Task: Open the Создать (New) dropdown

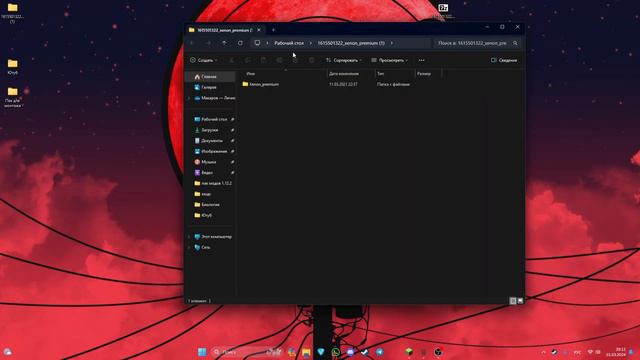Action: click(204, 60)
